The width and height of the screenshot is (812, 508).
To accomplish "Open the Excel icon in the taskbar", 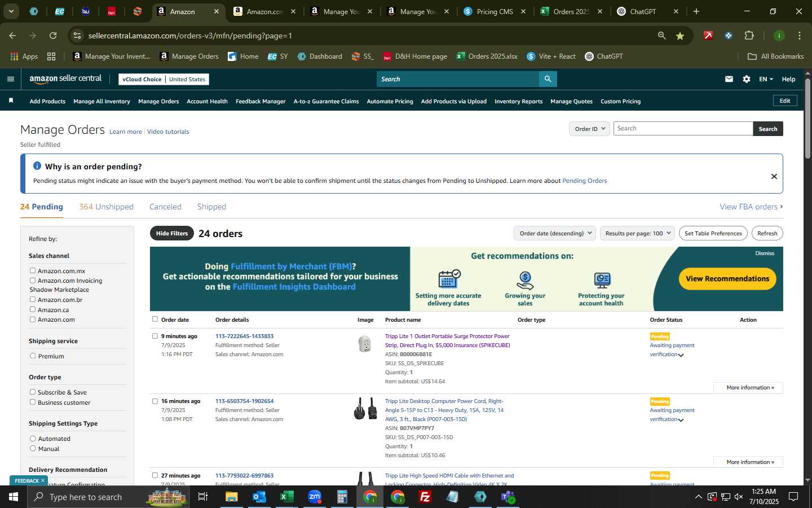I will coord(287,497).
